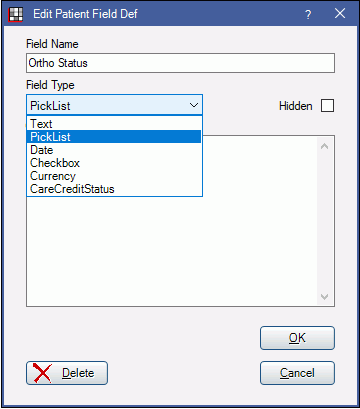The image size is (360, 409).
Task: Click the red X Delete icon
Action: tap(43, 373)
